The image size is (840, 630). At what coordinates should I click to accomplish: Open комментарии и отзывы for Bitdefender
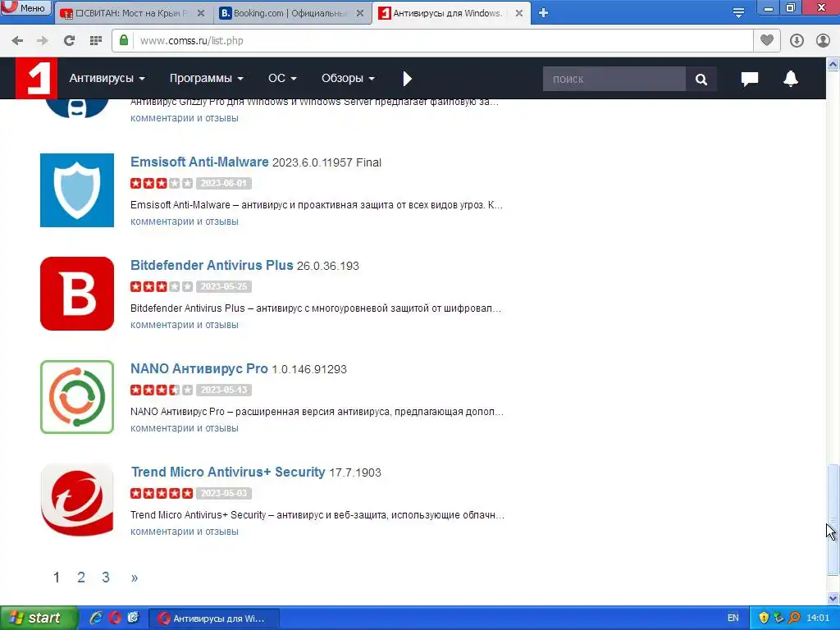click(x=185, y=325)
